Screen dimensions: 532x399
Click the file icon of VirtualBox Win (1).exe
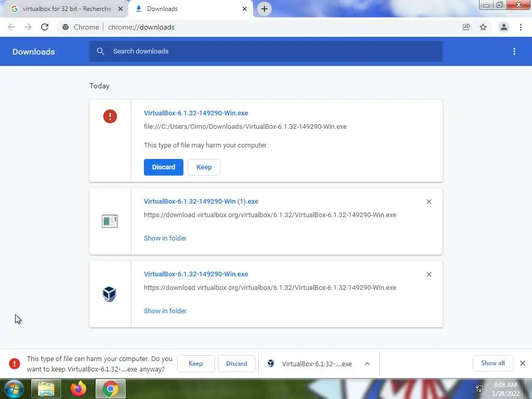(x=110, y=221)
